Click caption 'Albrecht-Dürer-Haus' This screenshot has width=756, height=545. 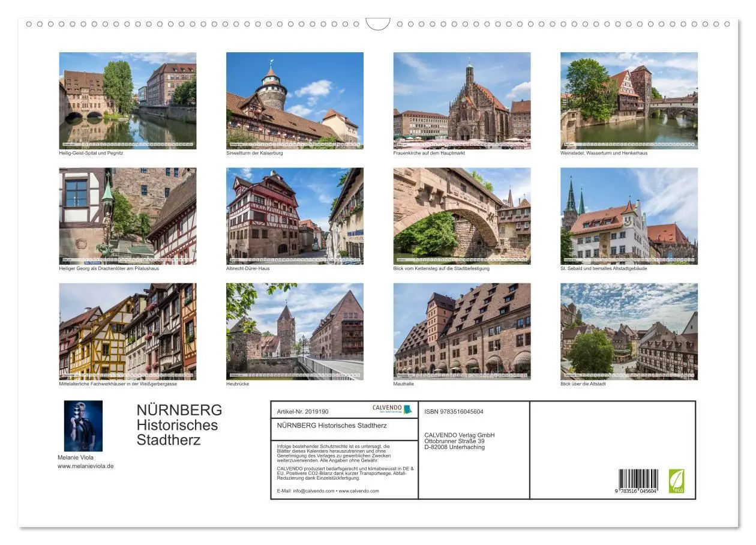(x=248, y=268)
